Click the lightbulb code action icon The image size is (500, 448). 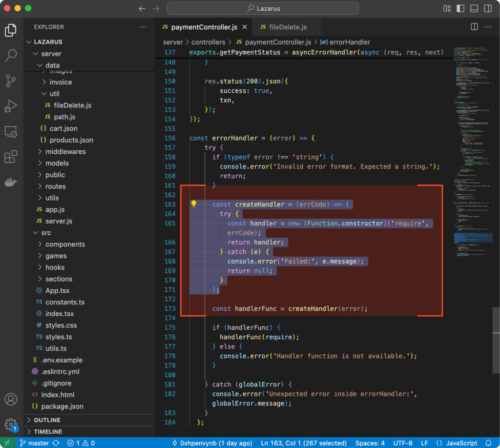click(x=194, y=204)
